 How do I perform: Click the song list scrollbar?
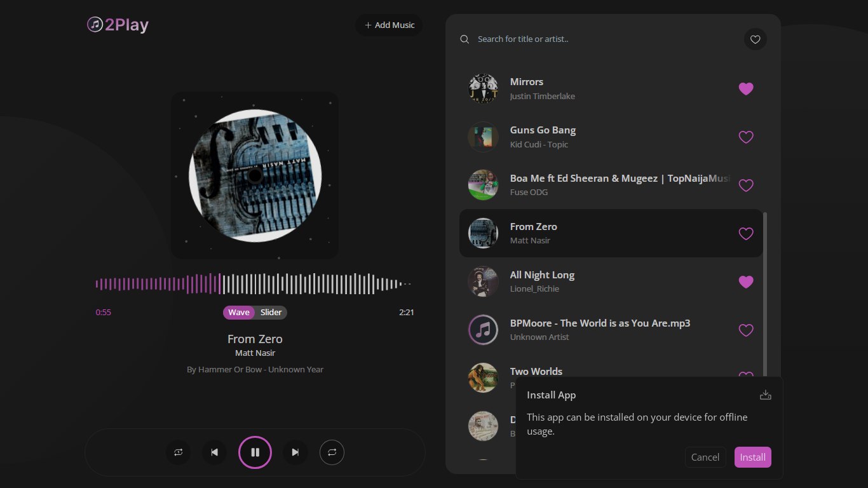765,295
